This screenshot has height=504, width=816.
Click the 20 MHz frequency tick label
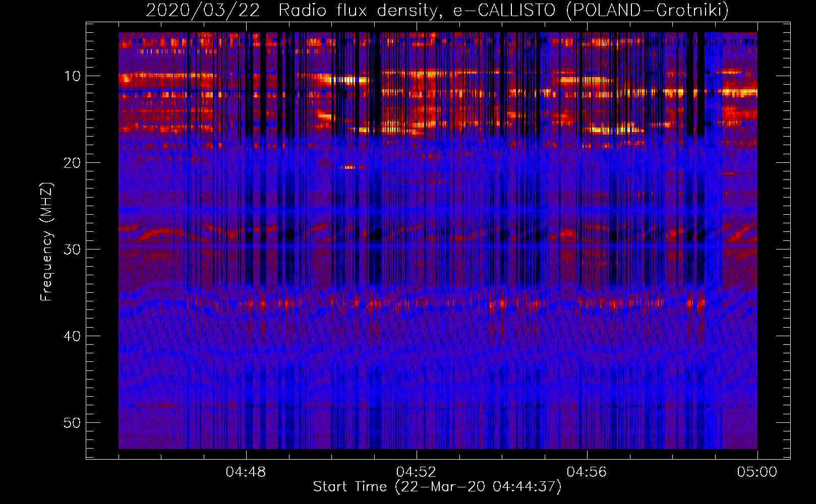73,163
